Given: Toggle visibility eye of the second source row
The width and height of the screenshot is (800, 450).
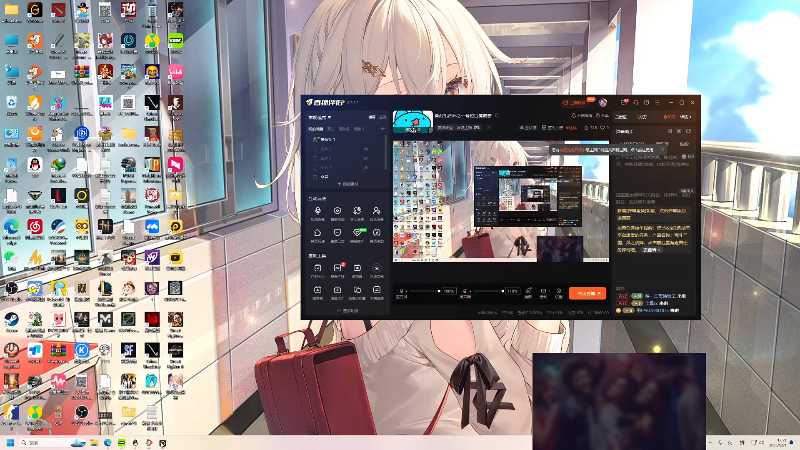Looking at the screenshot, I should tap(366, 158).
